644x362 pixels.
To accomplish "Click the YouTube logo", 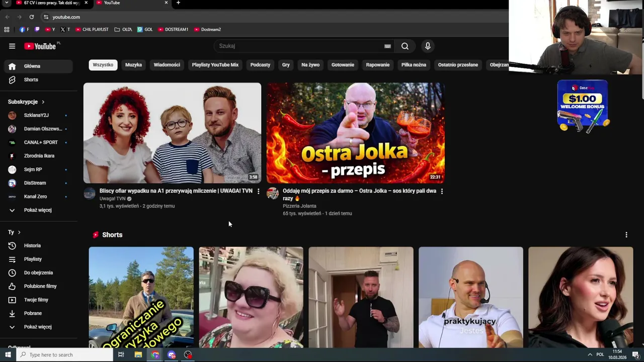I will point(40,46).
